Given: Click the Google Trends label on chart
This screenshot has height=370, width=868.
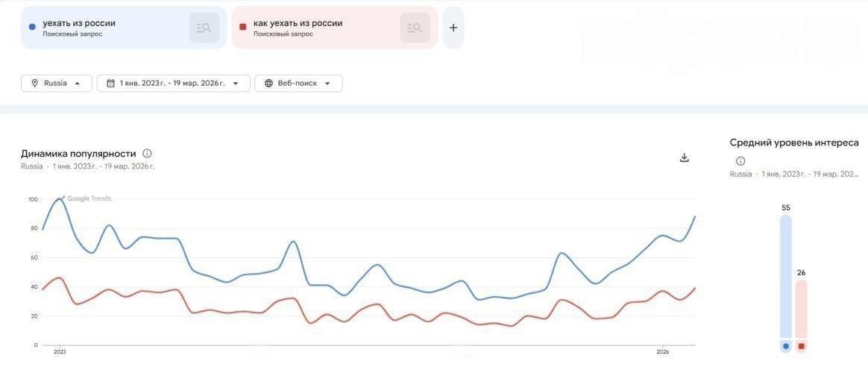Looking at the screenshot, I should click(89, 198).
